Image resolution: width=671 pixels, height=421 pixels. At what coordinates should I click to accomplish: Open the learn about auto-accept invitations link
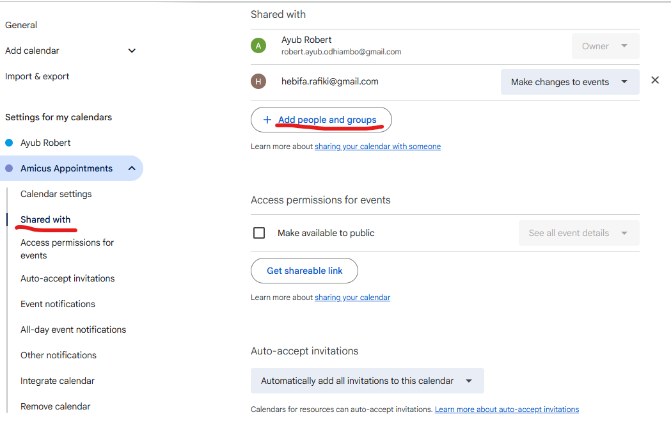(506, 409)
